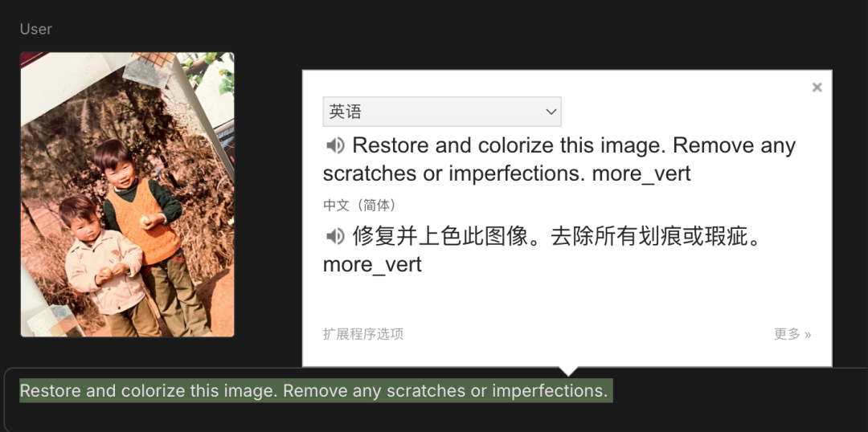Click the 中文（简体）target language label

[360, 206]
